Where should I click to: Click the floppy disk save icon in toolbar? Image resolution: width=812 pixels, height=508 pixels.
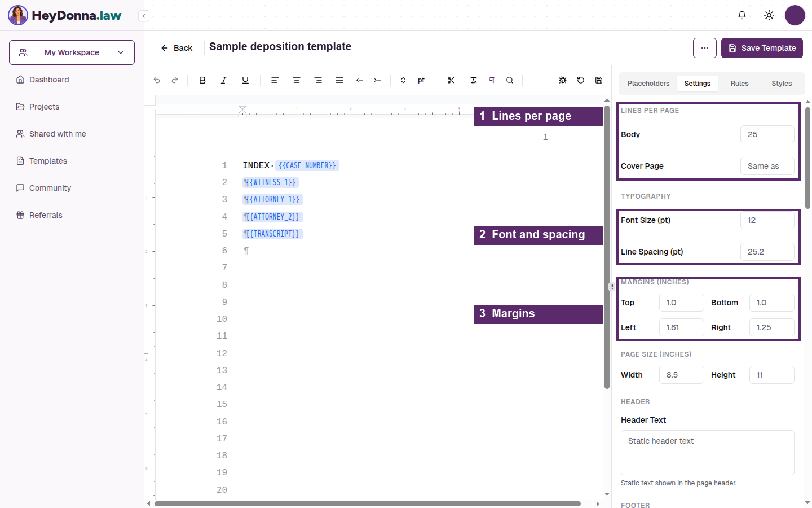pos(599,80)
